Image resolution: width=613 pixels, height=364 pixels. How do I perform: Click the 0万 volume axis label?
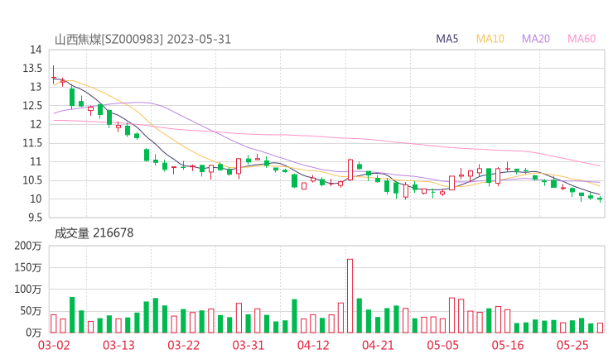click(34, 333)
